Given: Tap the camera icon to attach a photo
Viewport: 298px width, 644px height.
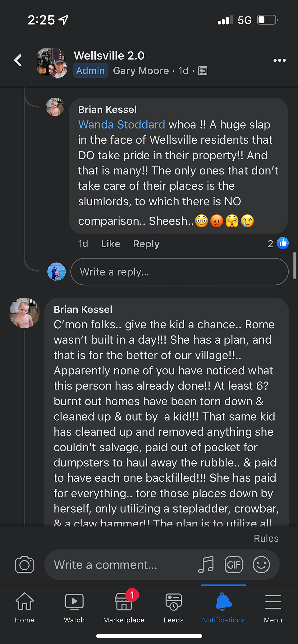Looking at the screenshot, I should point(24,565).
